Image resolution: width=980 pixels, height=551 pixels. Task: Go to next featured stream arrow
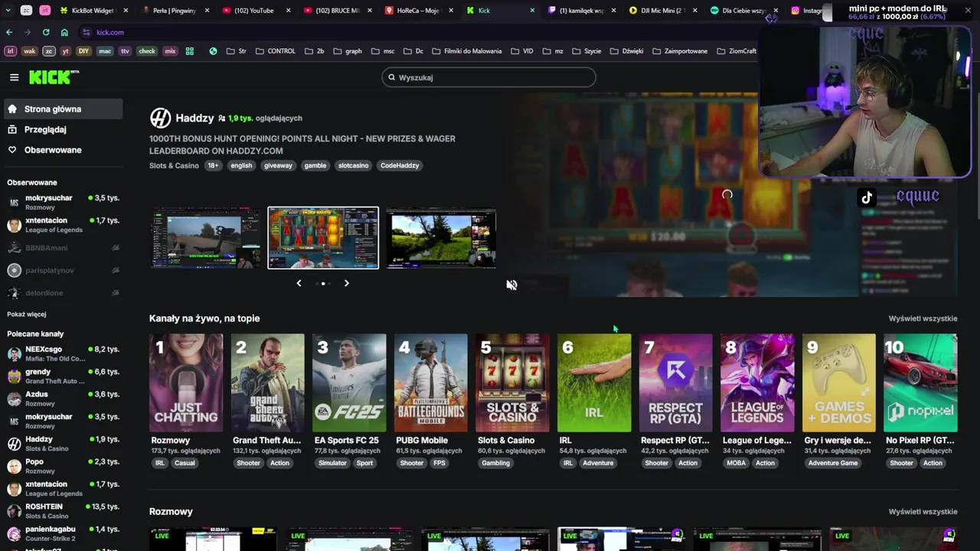[x=346, y=283]
